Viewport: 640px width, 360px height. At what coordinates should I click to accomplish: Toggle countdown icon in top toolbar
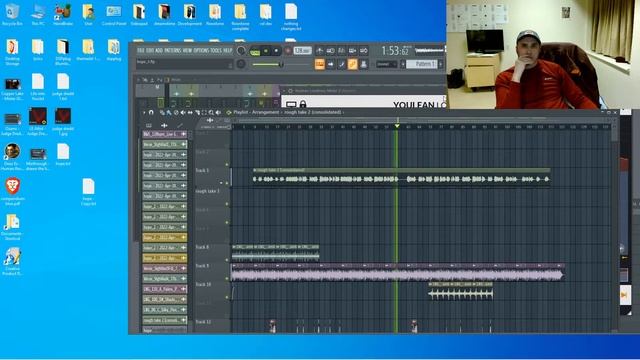(x=342, y=51)
